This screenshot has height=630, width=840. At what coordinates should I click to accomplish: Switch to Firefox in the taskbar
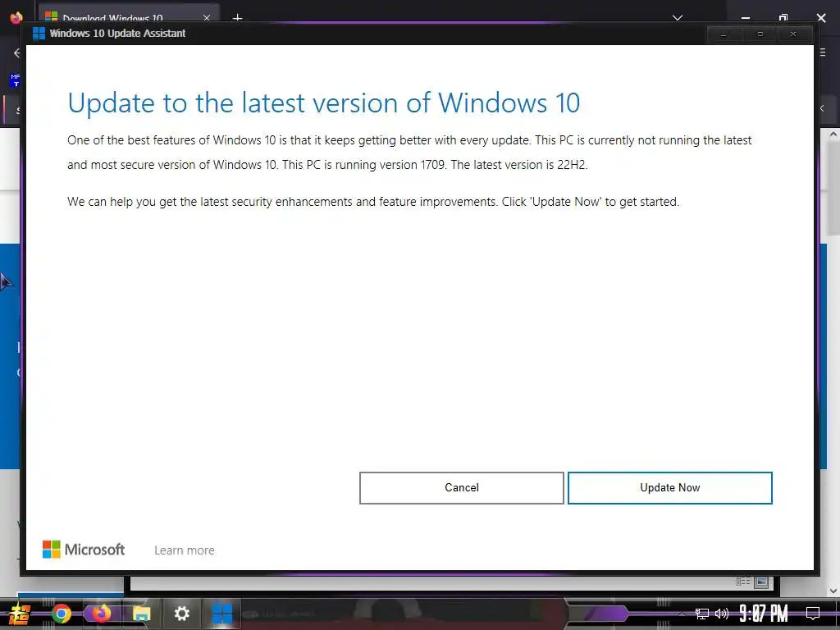(x=101, y=614)
